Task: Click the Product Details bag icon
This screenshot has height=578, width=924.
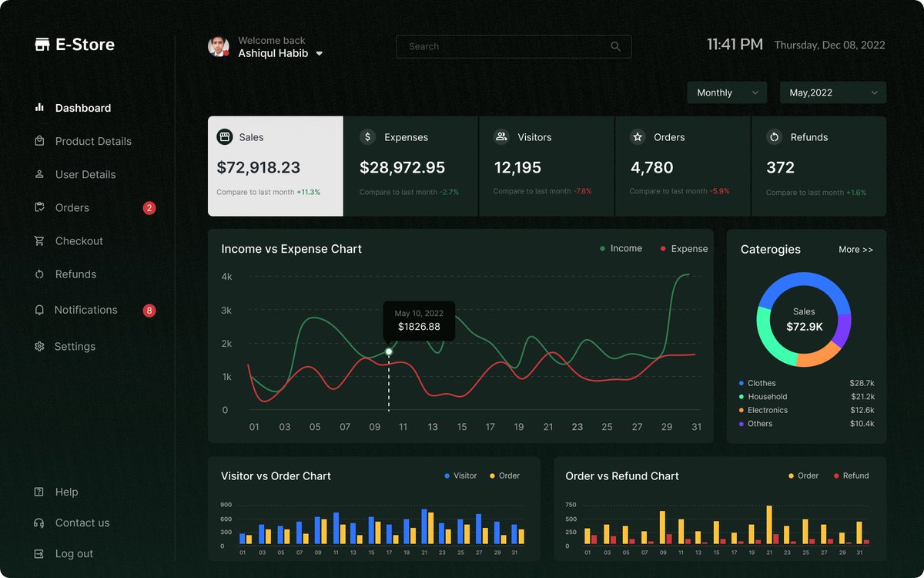Action: click(39, 141)
